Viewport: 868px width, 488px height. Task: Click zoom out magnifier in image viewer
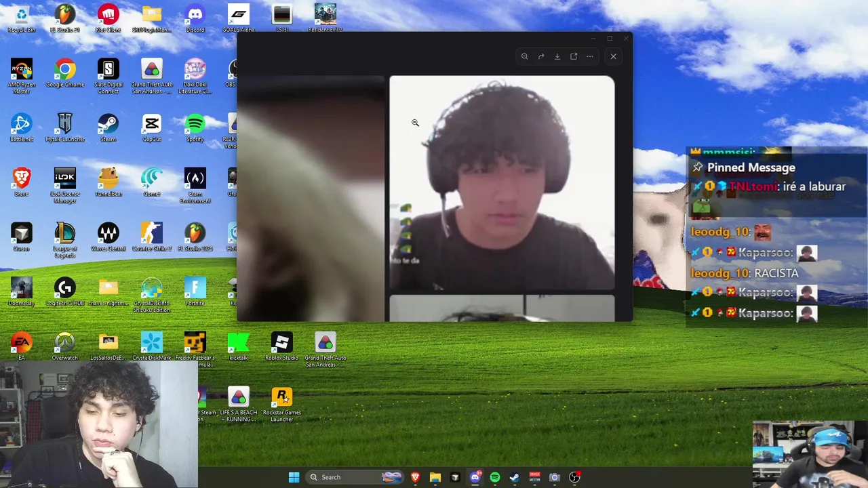(x=524, y=56)
